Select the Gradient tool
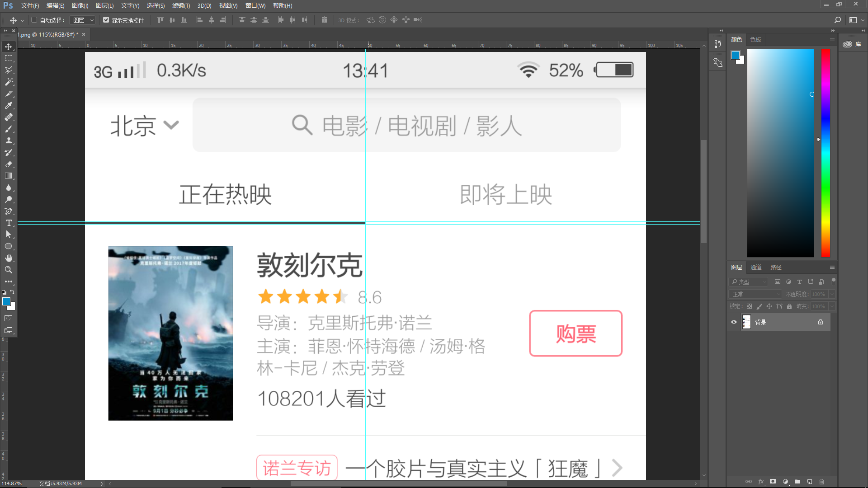Viewport: 868px width, 488px height. pos(9,176)
